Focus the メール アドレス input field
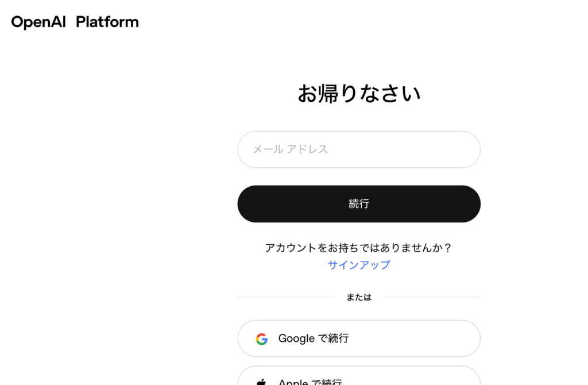This screenshot has height=385, width=588. coord(359,149)
